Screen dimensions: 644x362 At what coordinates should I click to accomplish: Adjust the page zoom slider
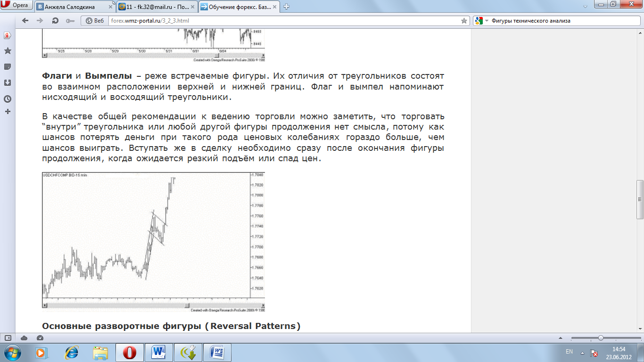pos(600,338)
